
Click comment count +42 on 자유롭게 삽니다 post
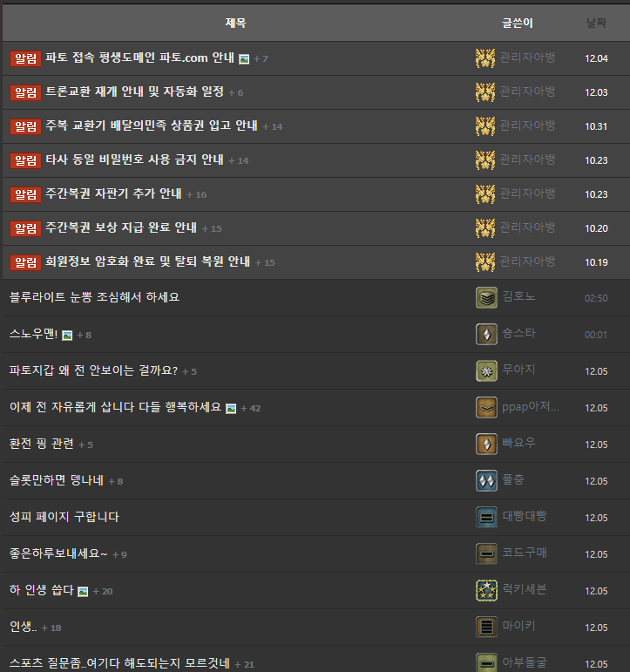point(251,409)
